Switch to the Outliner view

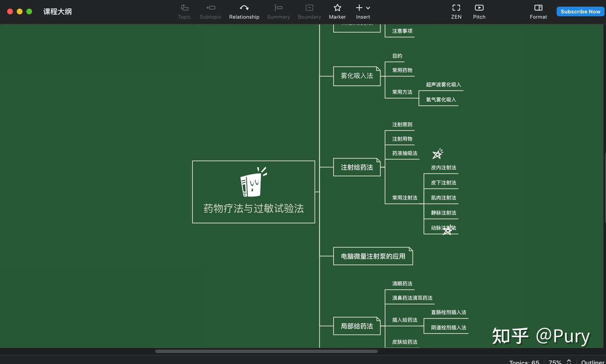pyautogui.click(x=593, y=361)
